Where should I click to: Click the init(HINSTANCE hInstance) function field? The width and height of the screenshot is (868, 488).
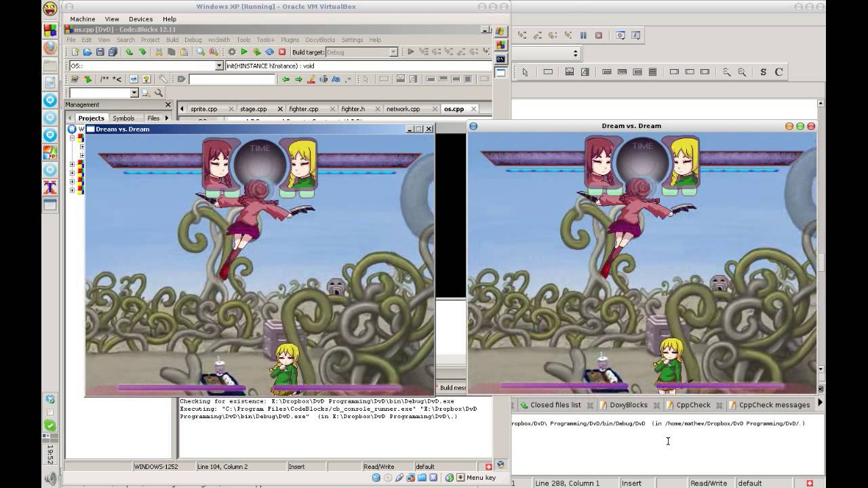point(358,66)
